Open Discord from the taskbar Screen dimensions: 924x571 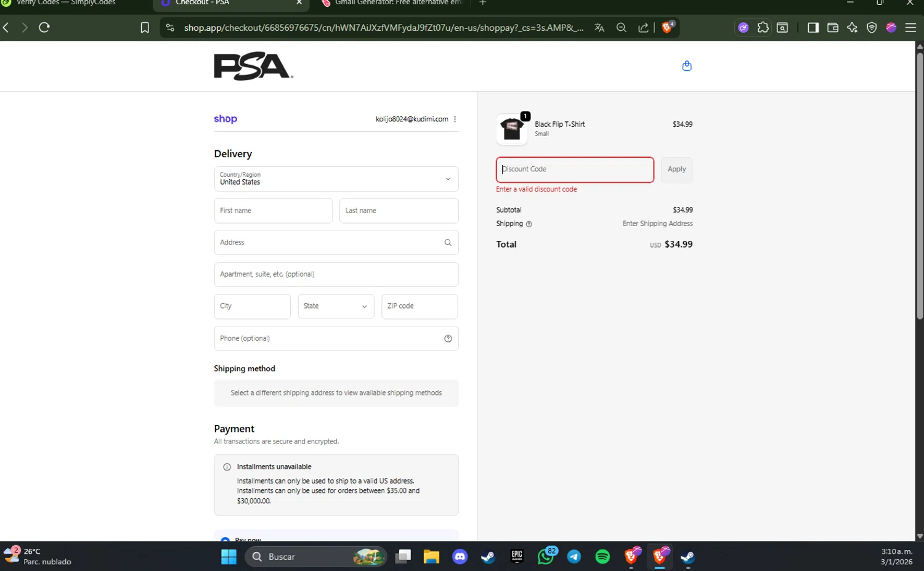(460, 557)
